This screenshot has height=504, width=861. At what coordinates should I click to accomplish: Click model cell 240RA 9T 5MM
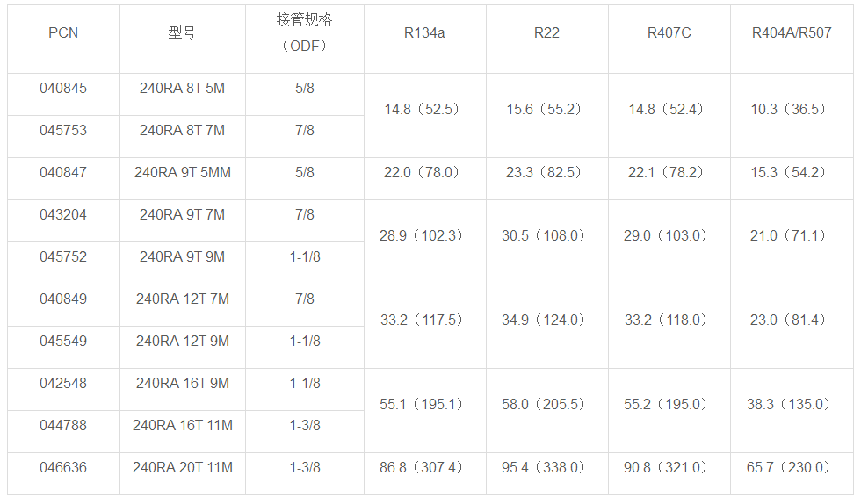click(x=182, y=173)
